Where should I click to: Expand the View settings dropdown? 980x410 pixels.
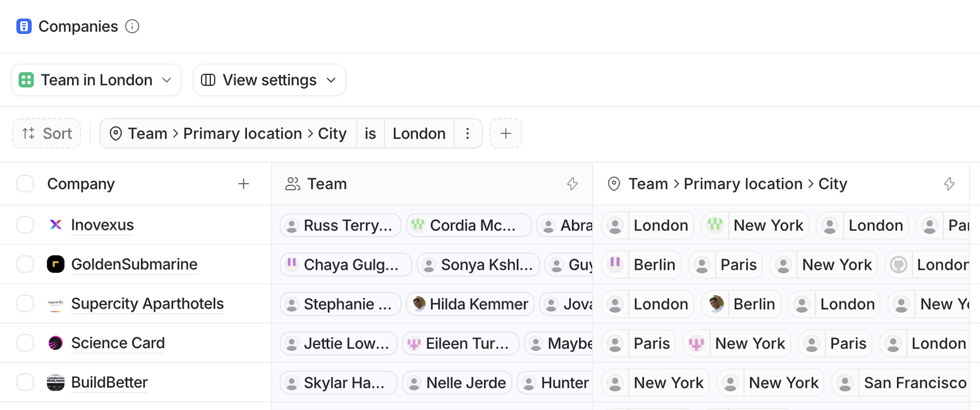pos(269,80)
